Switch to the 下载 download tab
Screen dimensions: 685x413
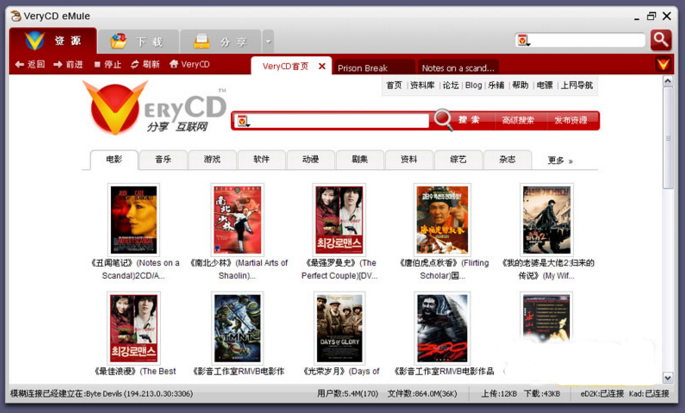138,42
